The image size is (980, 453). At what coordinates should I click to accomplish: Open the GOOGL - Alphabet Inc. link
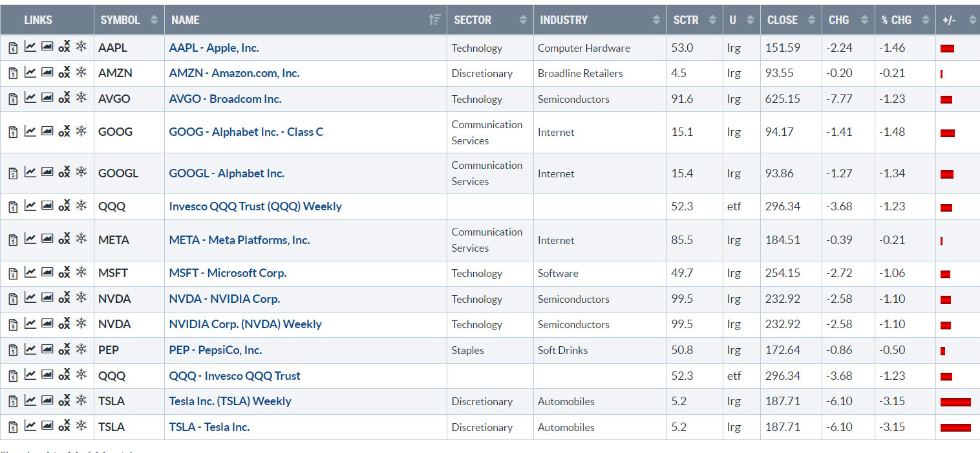pyautogui.click(x=226, y=173)
